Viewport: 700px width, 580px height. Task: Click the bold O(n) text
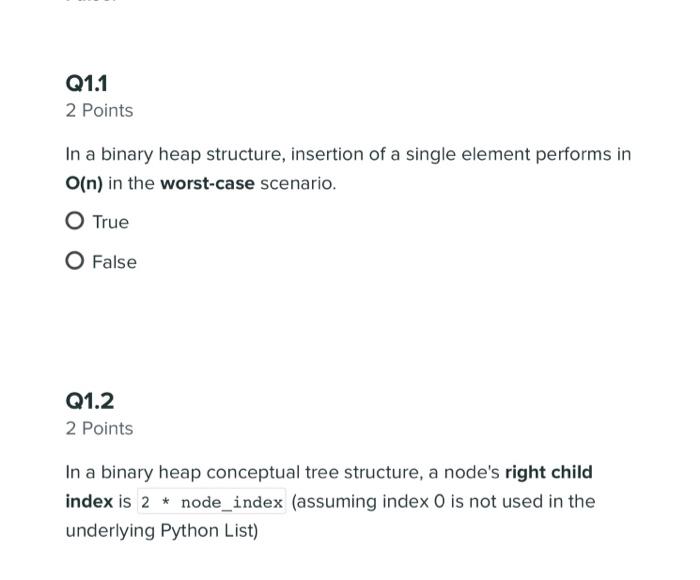coord(86,184)
